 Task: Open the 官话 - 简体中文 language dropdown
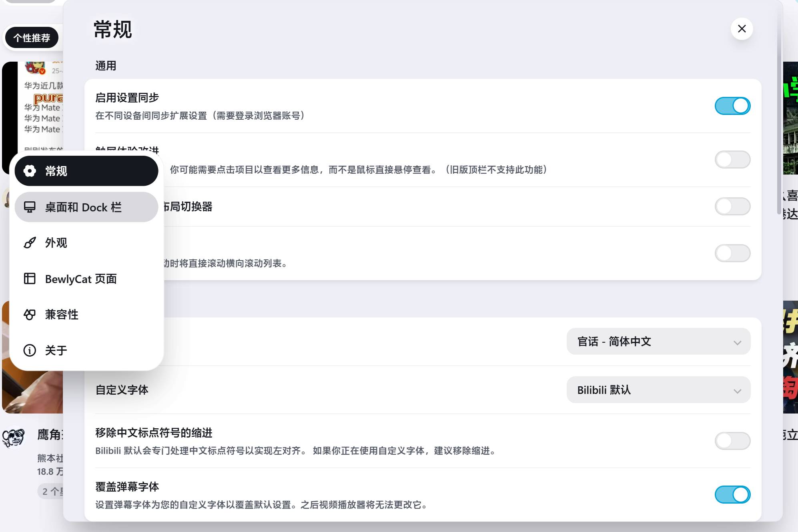coord(658,341)
